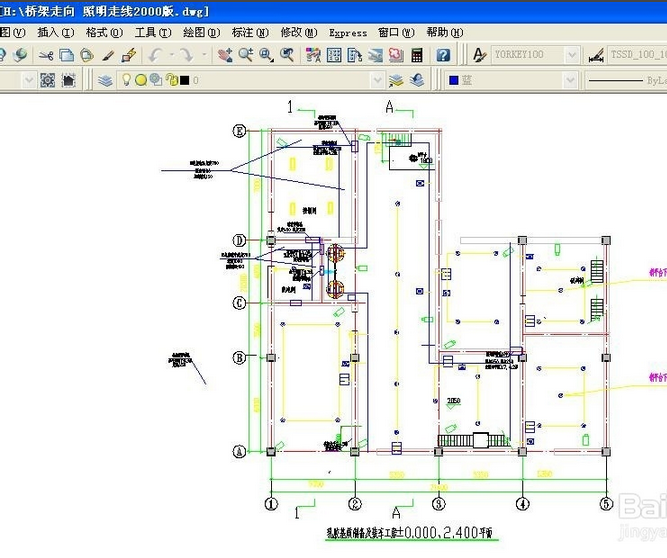Open the 修改(M) menu

tap(299, 32)
